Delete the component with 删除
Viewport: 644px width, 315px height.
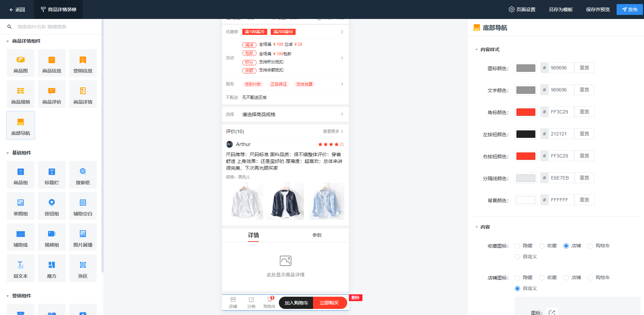(x=356, y=298)
